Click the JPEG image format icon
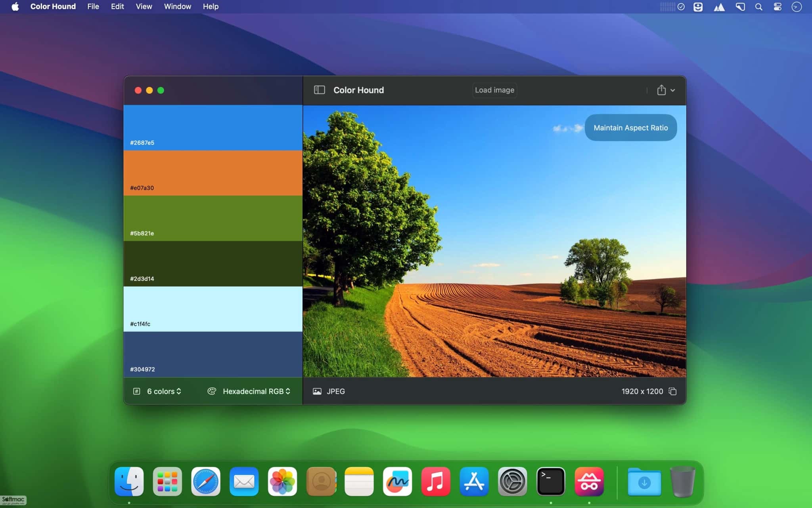 click(x=317, y=391)
